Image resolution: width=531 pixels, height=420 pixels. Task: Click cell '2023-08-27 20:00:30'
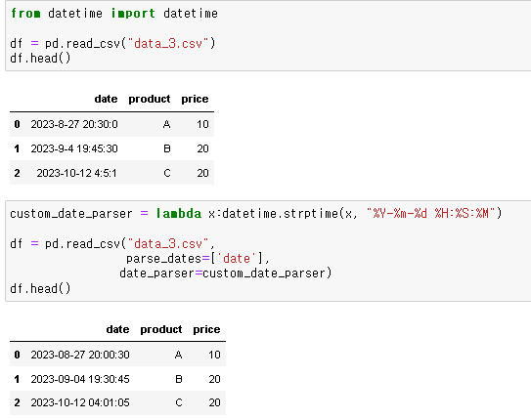[x=80, y=355]
